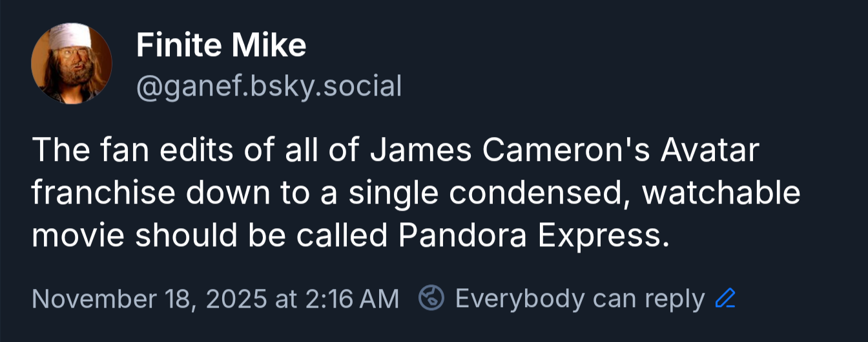Click the globe icon beside reply settings
Screen dimensions: 868x342
tap(431, 299)
